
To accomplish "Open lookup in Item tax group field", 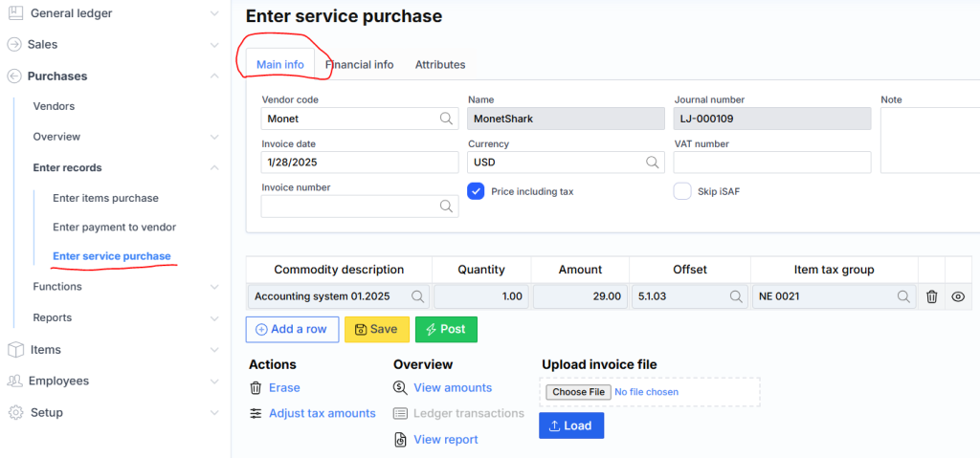I will (903, 297).
